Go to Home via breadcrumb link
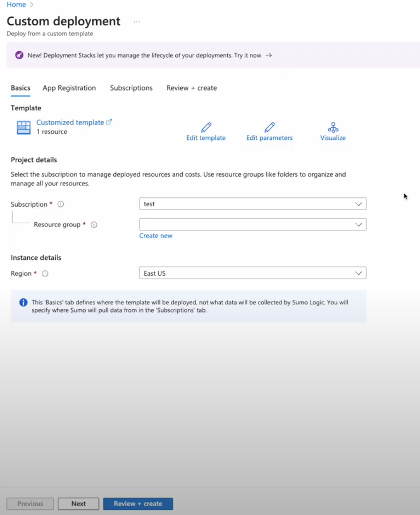Image resolution: width=420 pixels, height=515 pixels. coord(16,4)
